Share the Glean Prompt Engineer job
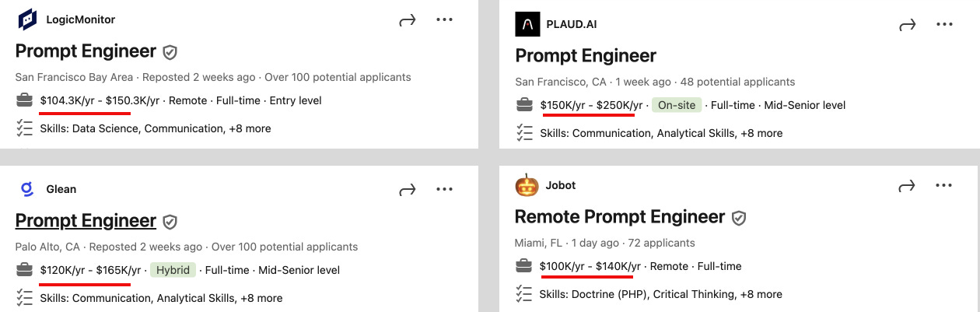This screenshot has height=312, width=980. 408,190
